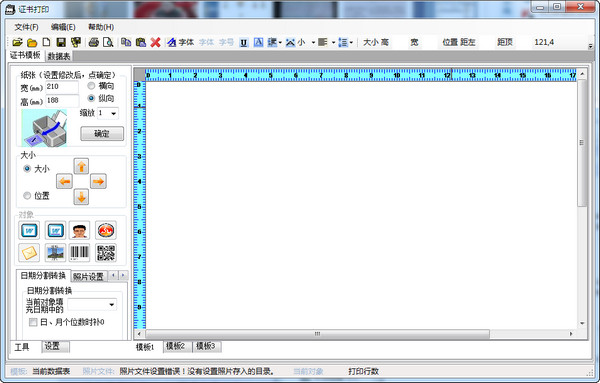Select the 日期分割转换 tab
This screenshot has height=383, width=600.
[x=43, y=275]
